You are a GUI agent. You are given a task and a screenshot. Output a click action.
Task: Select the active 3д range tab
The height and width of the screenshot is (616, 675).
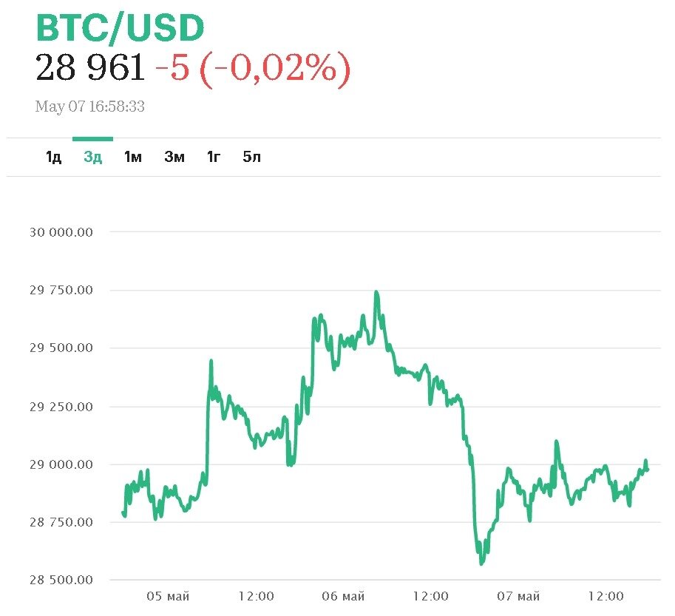[92, 157]
